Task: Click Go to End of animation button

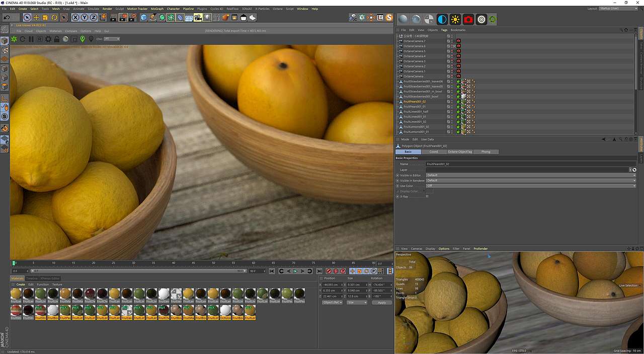Action: pyautogui.click(x=319, y=271)
